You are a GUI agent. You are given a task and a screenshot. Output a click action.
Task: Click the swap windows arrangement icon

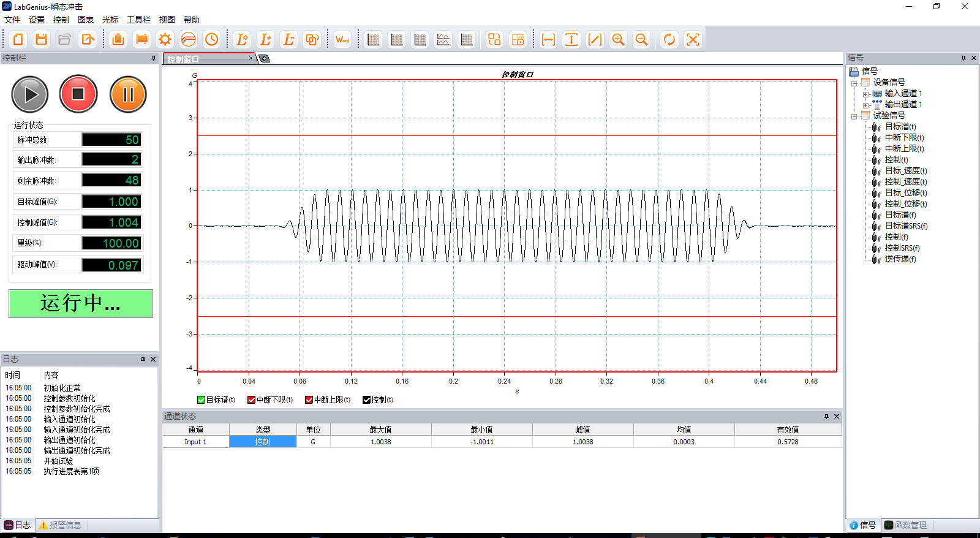(x=494, y=40)
